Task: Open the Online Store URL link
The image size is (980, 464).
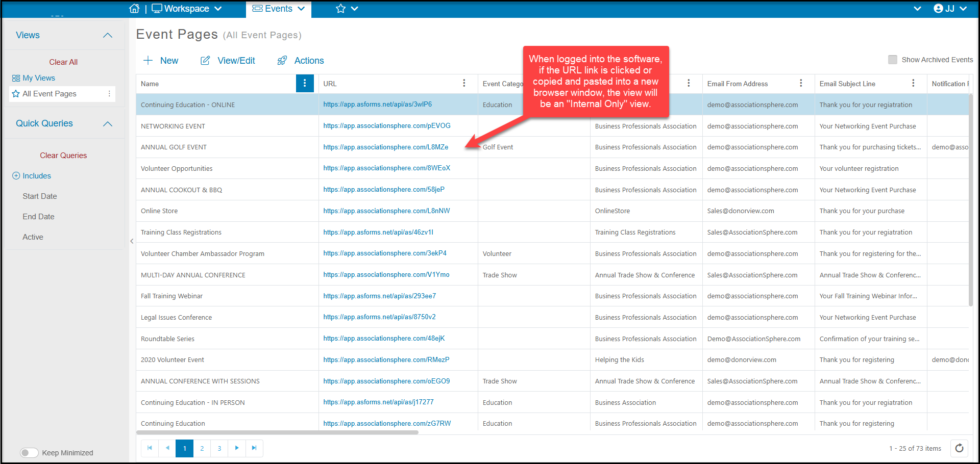Action: coord(386,211)
